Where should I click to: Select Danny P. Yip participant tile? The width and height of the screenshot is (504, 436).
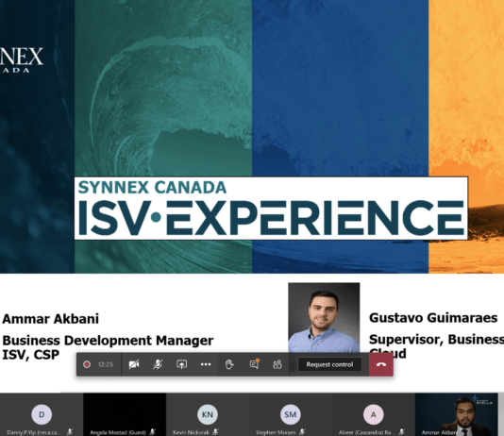click(42, 414)
